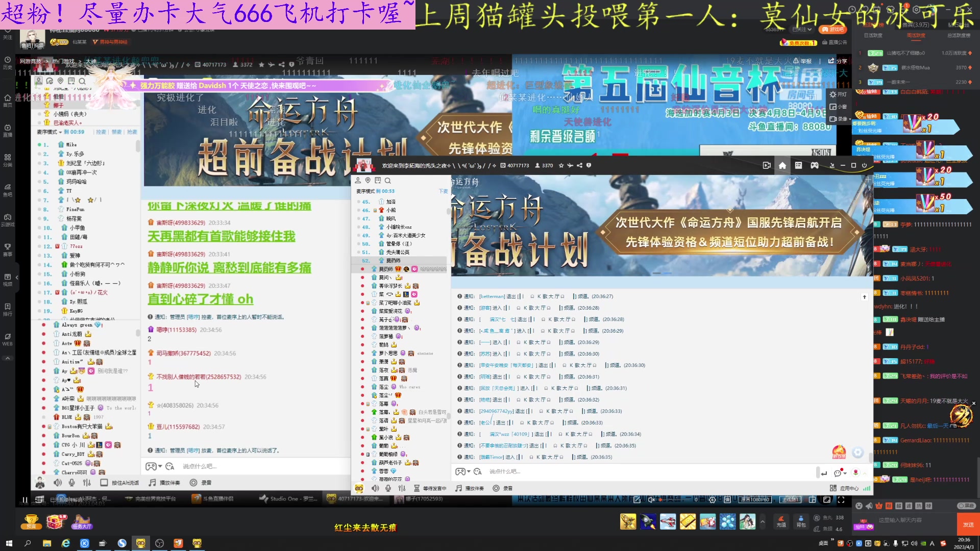Open 直播公告 announcement tab

[835, 42]
